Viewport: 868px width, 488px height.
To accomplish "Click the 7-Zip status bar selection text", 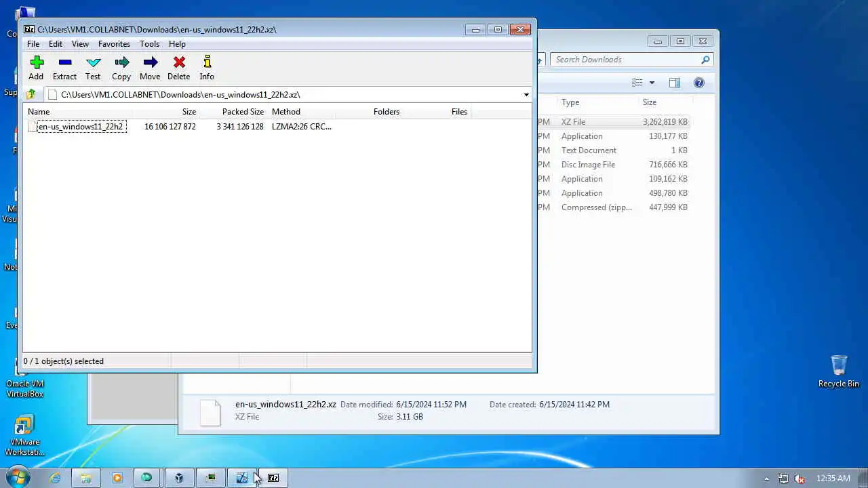I will [64, 361].
